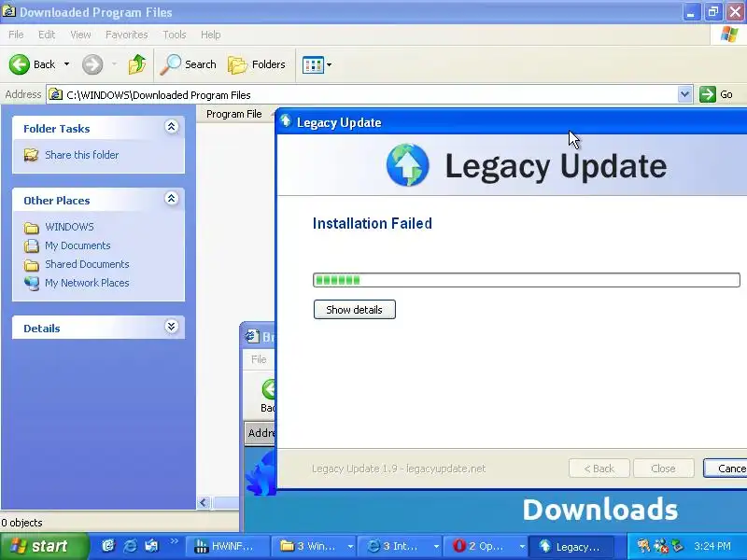Image resolution: width=747 pixels, height=560 pixels.
Task: Expand the address bar dropdown
Action: (x=684, y=94)
